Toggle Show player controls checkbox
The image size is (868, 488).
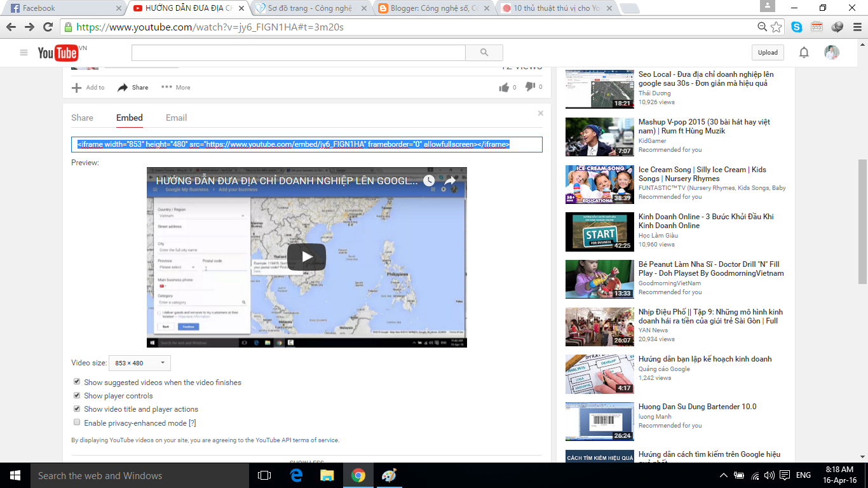[77, 395]
